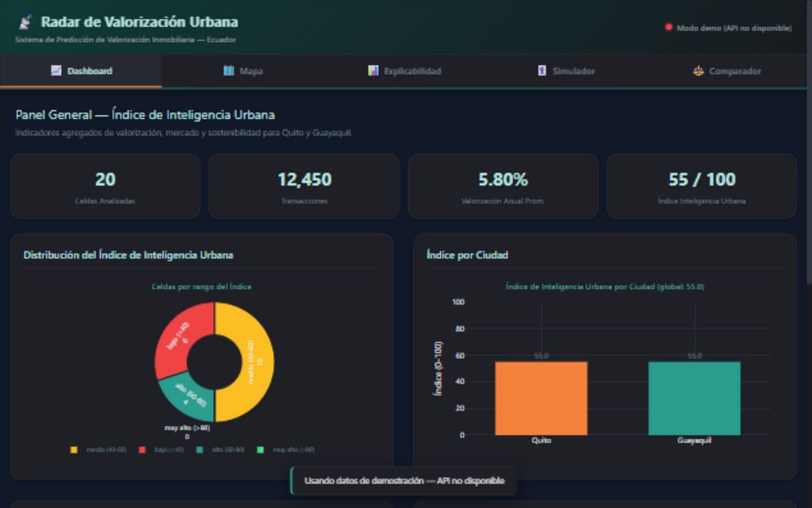The height and width of the screenshot is (508, 812).
Task: Click 'Distribución del Índice de Inteligencia Urbana' heading
Action: (128, 255)
